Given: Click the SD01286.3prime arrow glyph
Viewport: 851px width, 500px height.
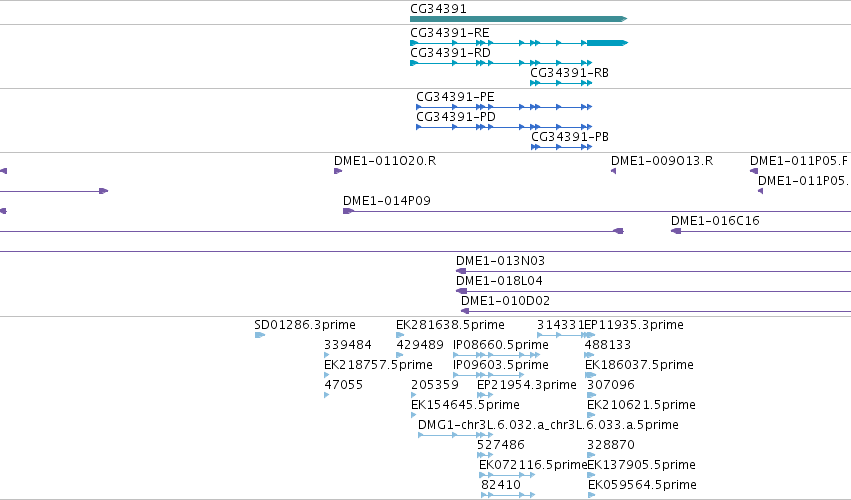Looking at the screenshot, I should pos(260,335).
